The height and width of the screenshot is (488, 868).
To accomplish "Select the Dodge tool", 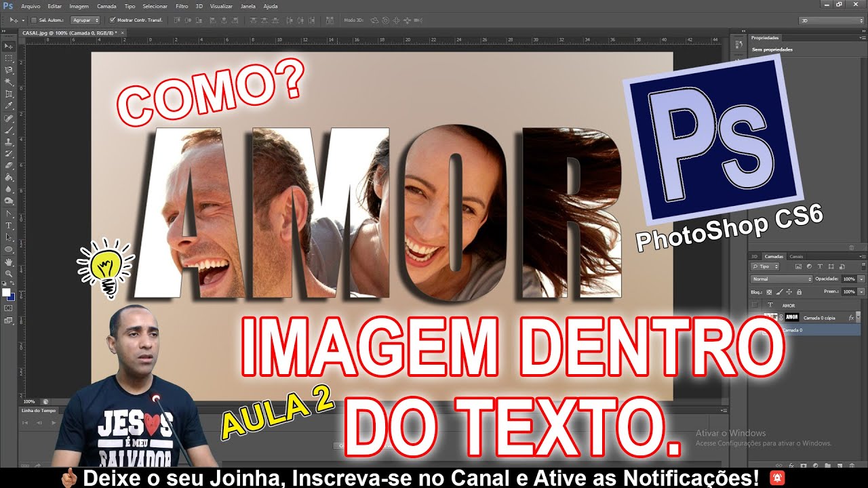I will pos(9,201).
